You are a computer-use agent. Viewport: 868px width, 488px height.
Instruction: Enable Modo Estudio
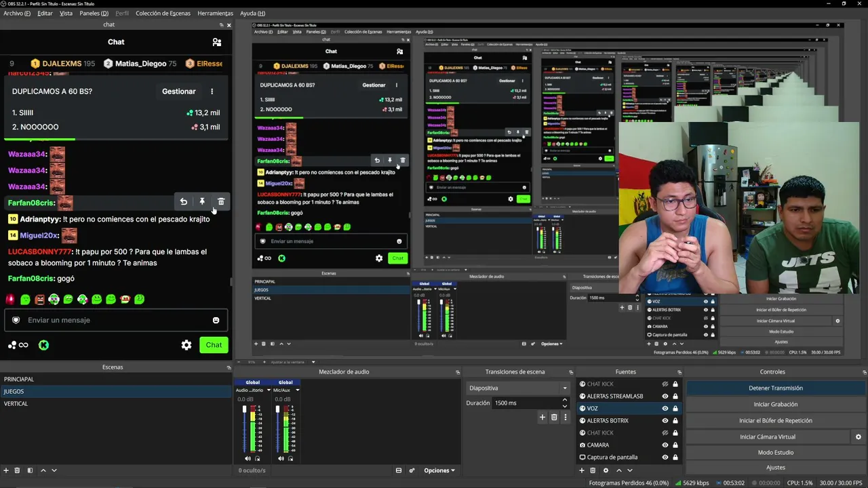(x=776, y=453)
